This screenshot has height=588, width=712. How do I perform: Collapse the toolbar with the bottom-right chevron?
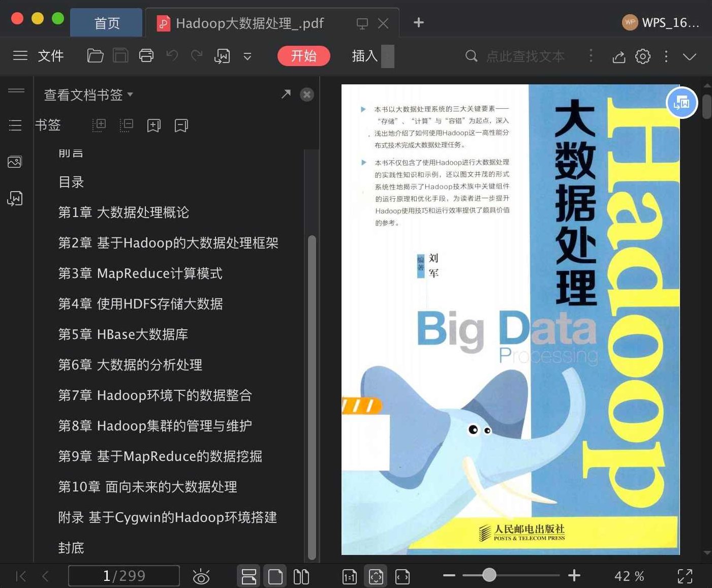[690, 56]
